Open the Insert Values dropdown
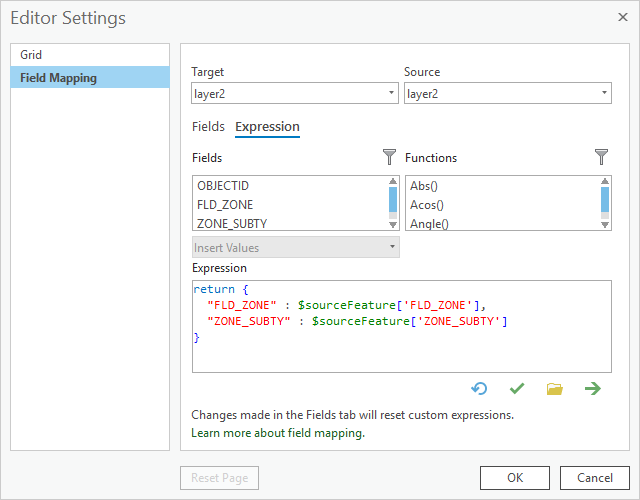Viewport: 640px width, 500px height. pos(296,247)
